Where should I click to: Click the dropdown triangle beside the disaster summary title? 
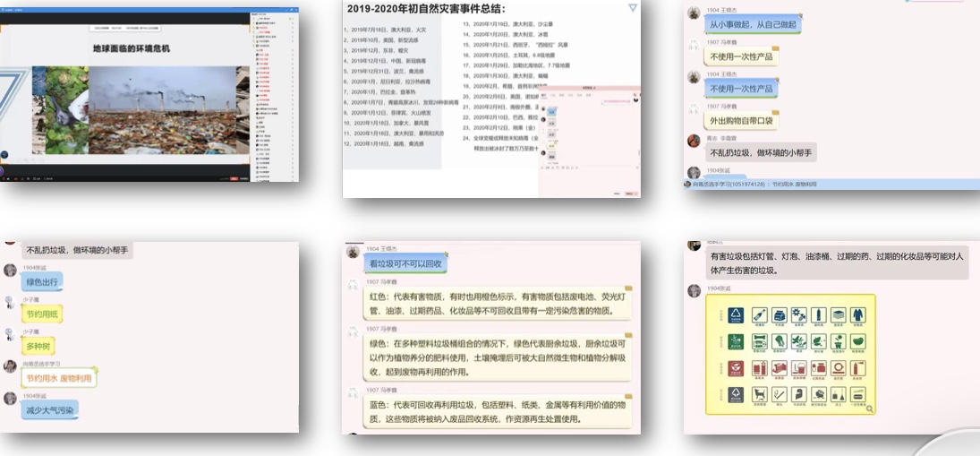click(x=633, y=8)
